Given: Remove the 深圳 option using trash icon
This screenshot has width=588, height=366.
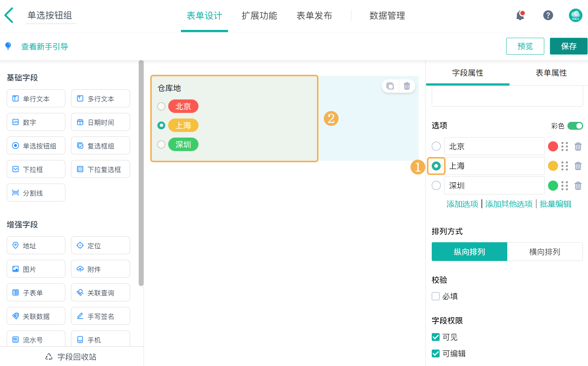Looking at the screenshot, I should [x=578, y=185].
